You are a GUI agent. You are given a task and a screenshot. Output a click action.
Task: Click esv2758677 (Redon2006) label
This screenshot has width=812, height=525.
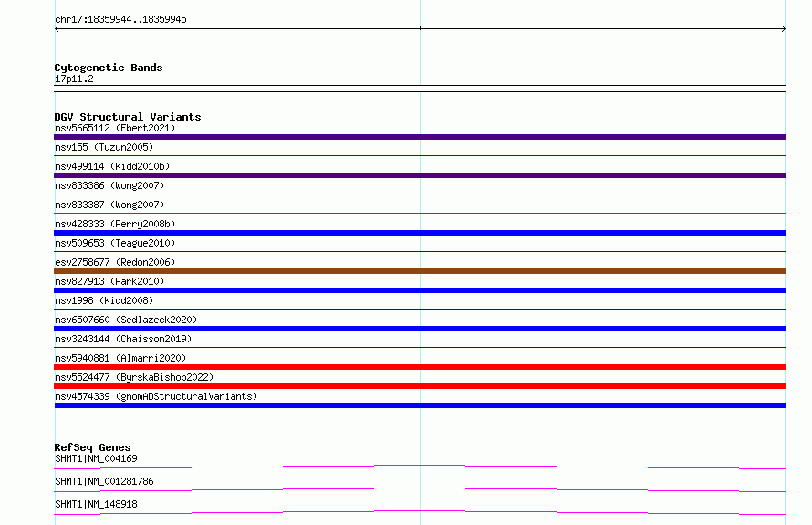tap(115, 262)
